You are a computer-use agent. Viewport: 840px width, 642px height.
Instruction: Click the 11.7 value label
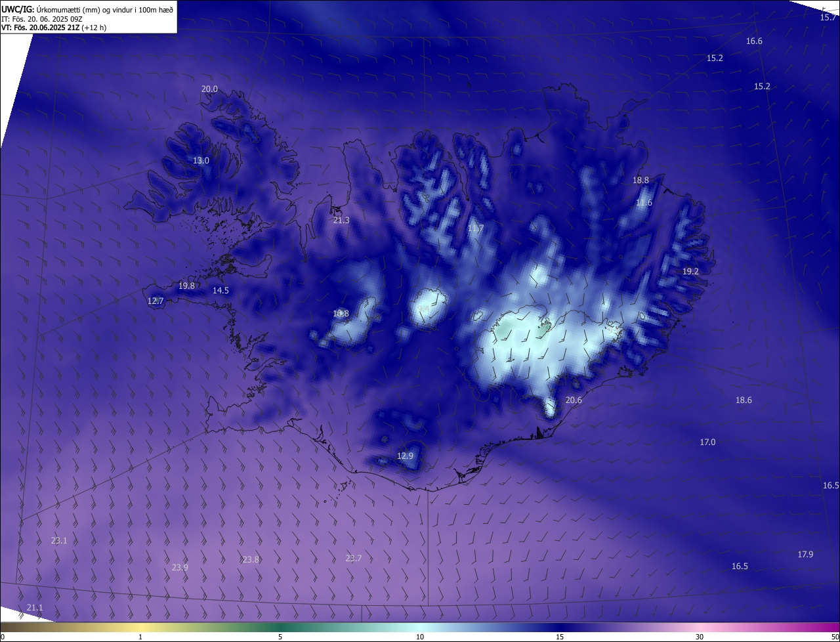(475, 229)
